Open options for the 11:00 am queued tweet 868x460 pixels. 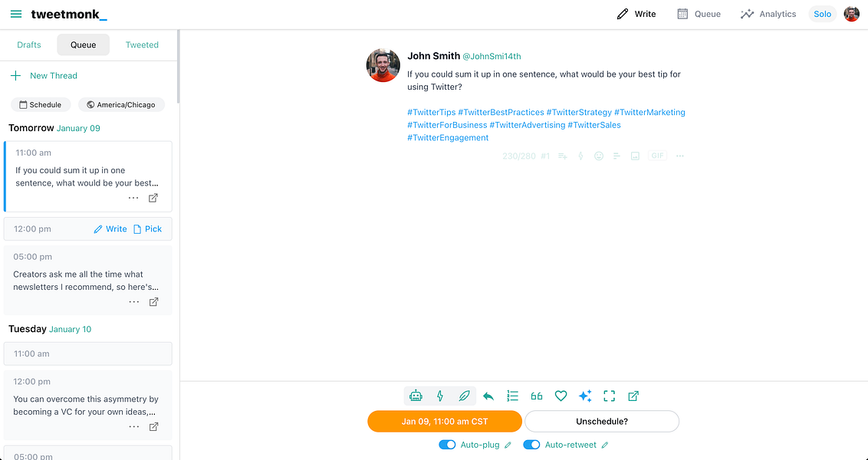click(133, 198)
